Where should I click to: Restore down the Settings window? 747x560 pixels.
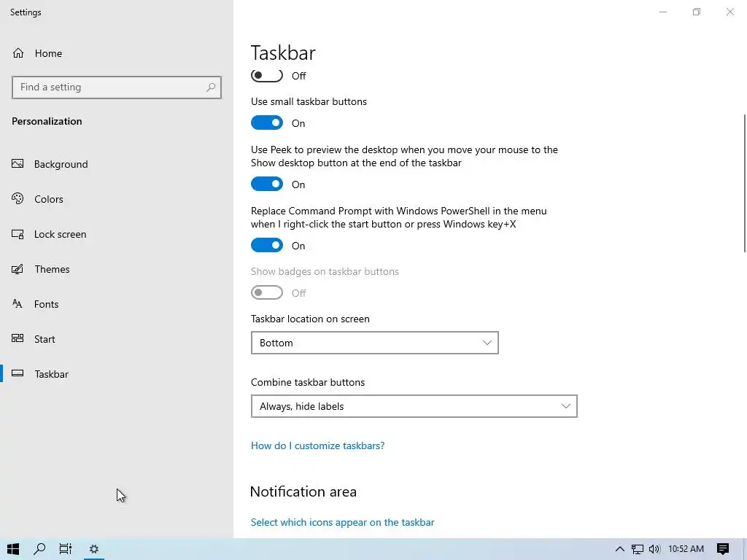[x=697, y=12]
